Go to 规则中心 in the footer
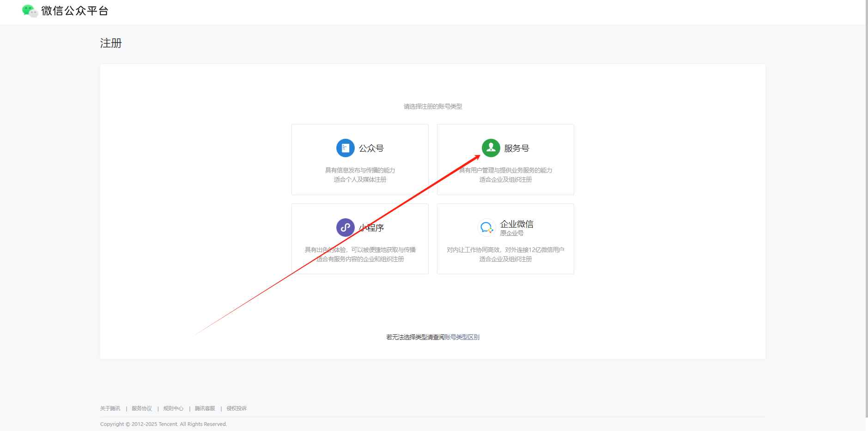The width and height of the screenshot is (868, 431). (173, 408)
